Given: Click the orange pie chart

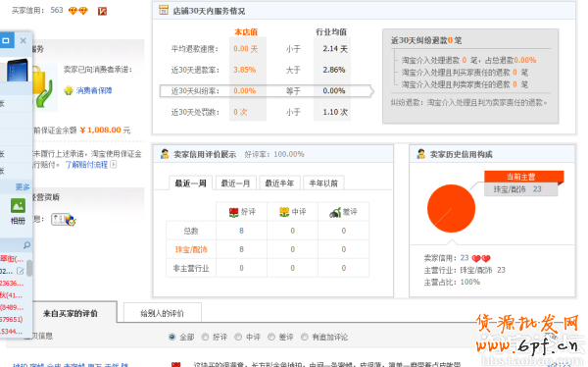Looking at the screenshot, I should point(451,208).
